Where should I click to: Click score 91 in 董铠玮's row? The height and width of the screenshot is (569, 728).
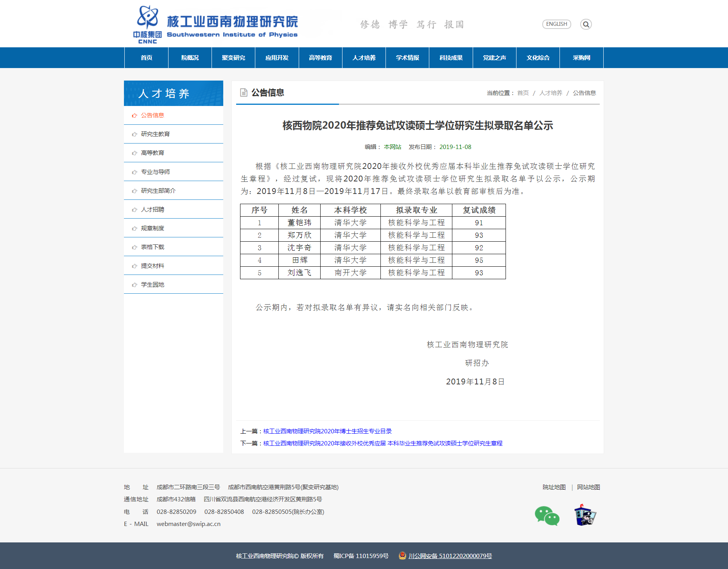pos(479,223)
